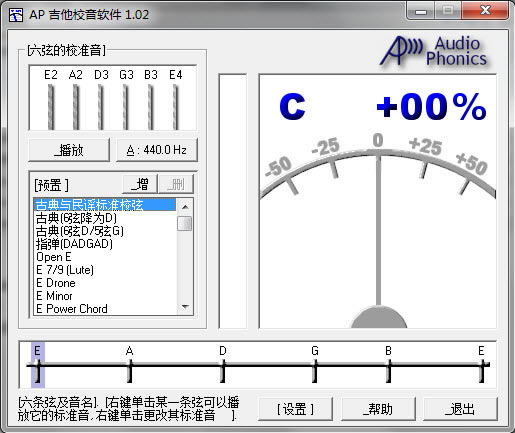Screen dimensions: 515x433
Task: Click the detected note letter C
Action: pos(292,106)
